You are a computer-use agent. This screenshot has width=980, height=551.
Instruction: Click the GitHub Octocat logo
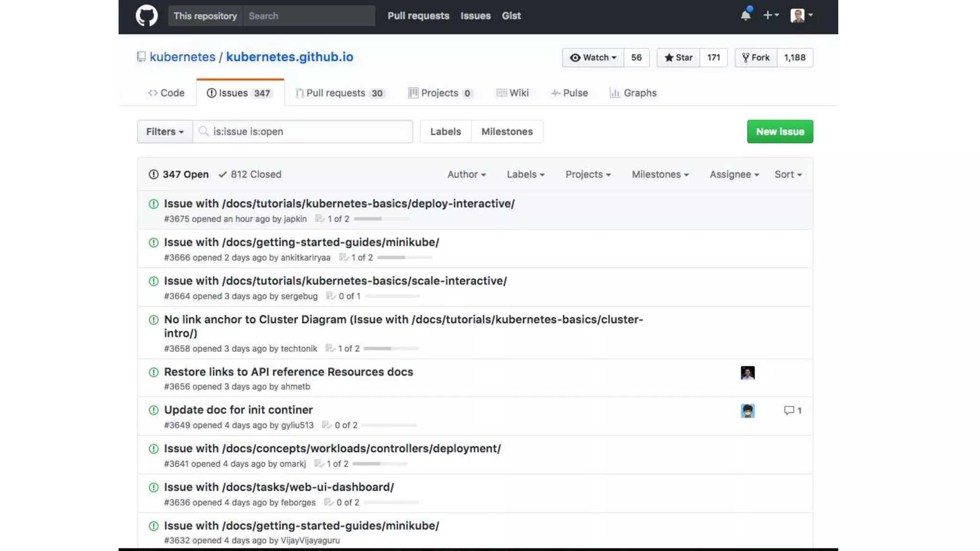(x=146, y=16)
